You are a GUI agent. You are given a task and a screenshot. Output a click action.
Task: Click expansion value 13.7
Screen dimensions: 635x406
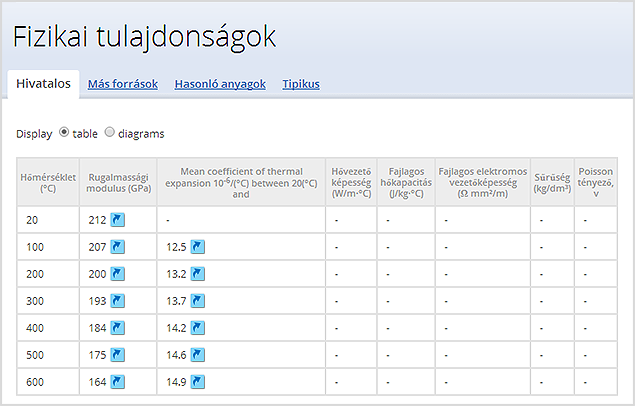[176, 301]
